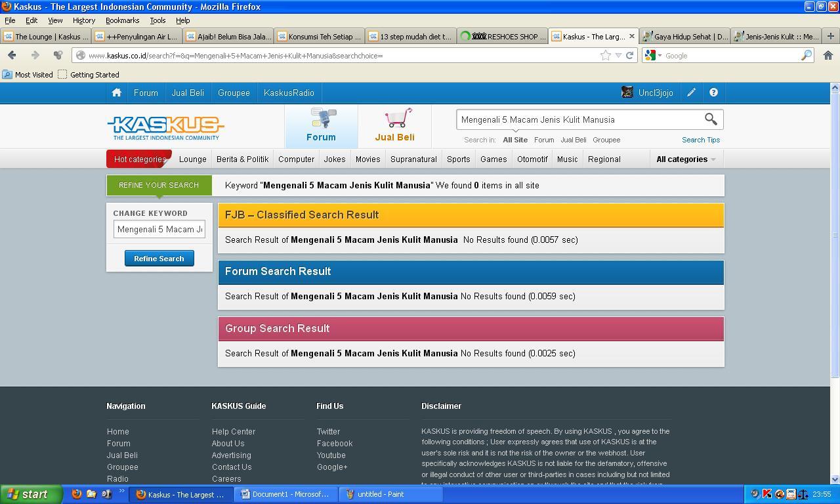Switch to untitled Paint taskbar item
The image size is (840, 504).
click(390, 494)
